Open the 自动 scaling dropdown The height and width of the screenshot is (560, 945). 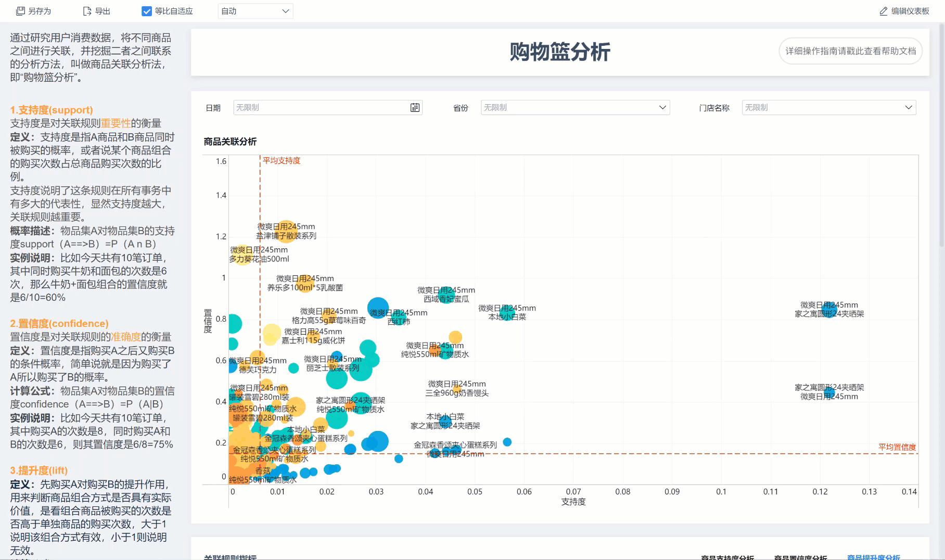click(x=255, y=10)
